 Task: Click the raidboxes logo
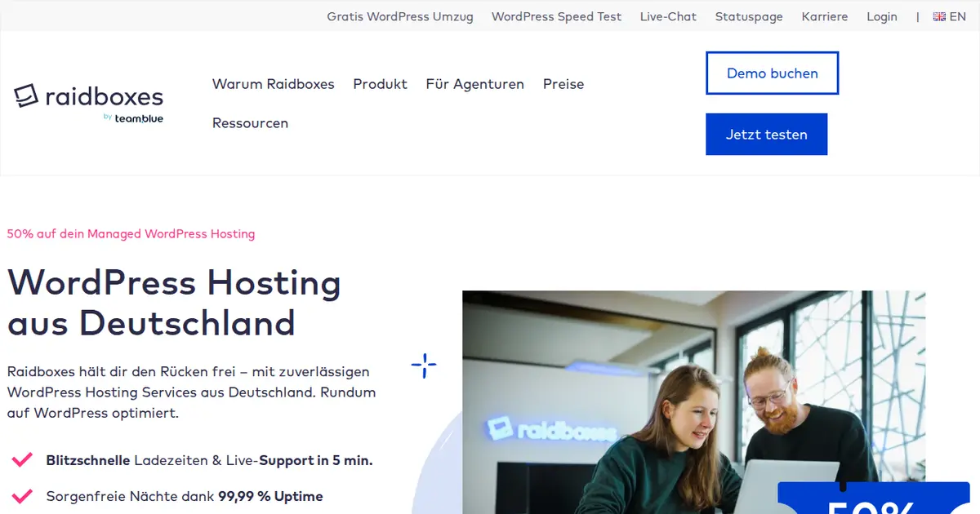click(88, 96)
